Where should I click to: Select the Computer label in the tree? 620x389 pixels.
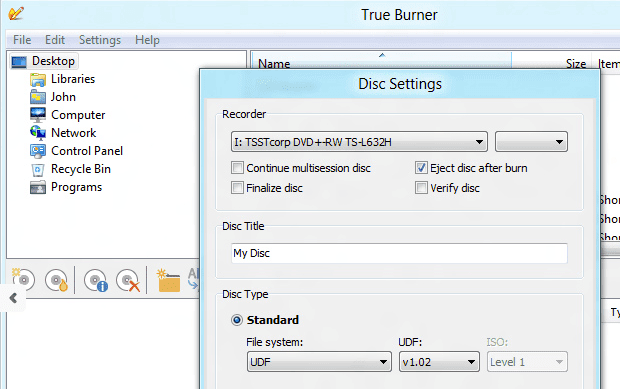(78, 115)
